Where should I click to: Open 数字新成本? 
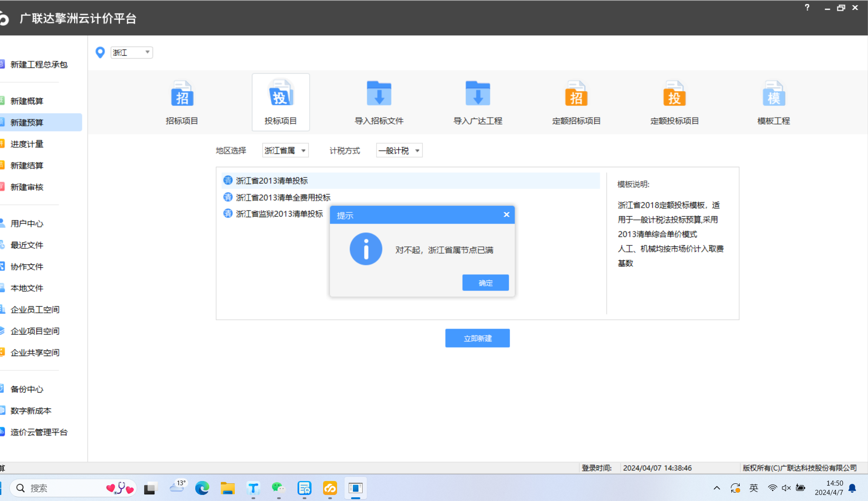pos(31,410)
